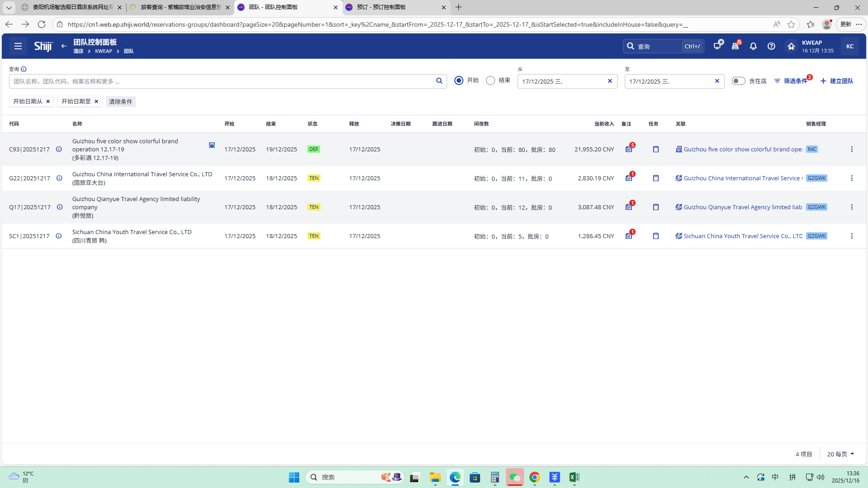Open three-dot menu for SC1|20251217 row
The height and width of the screenshot is (488, 868).
click(852, 236)
